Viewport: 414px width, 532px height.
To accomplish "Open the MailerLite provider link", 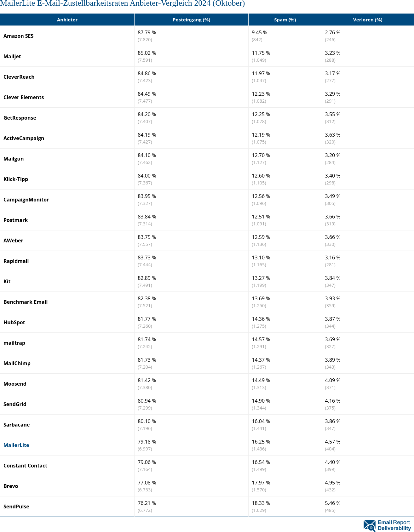I will click(16, 445).
